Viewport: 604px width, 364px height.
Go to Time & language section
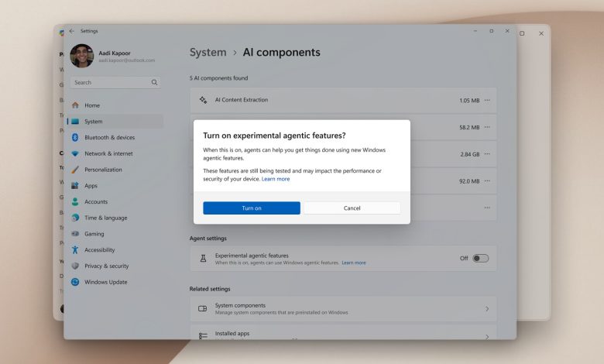point(105,218)
